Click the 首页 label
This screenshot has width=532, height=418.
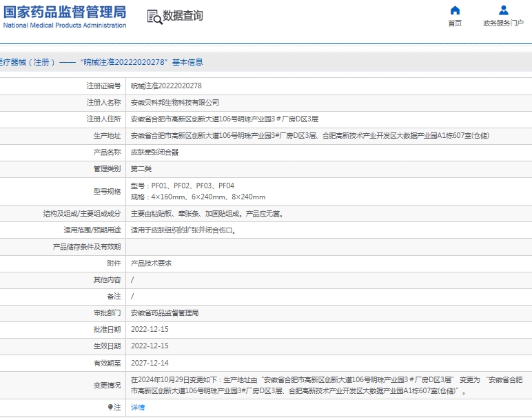point(455,23)
